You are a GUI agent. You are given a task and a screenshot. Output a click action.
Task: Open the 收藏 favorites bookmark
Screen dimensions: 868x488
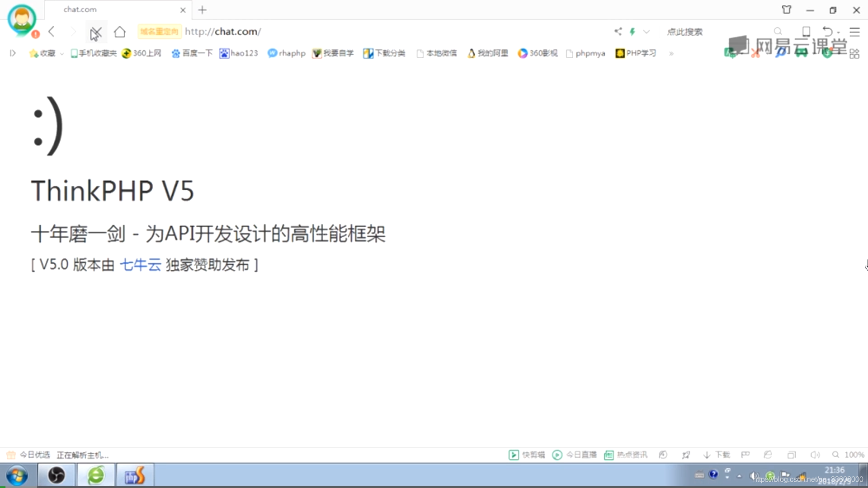(x=42, y=53)
